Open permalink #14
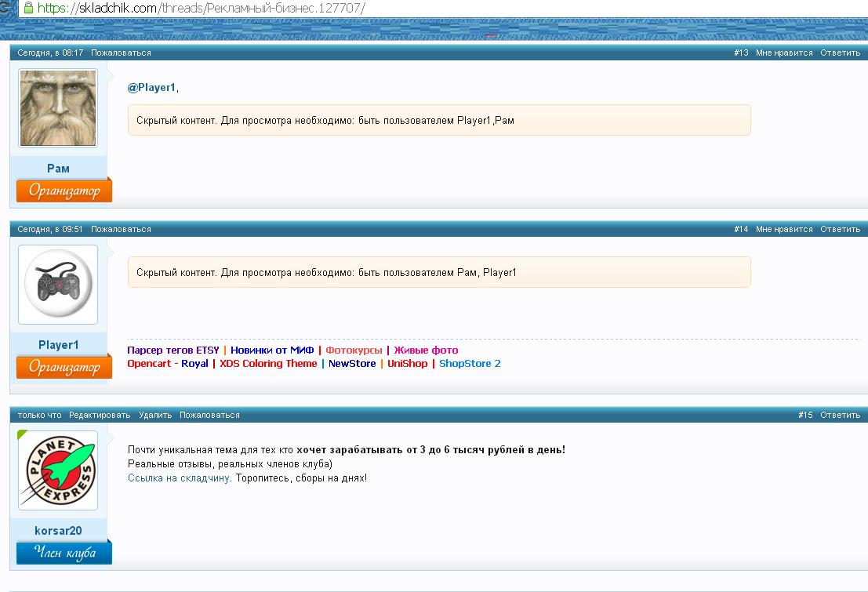The width and height of the screenshot is (868, 592). (x=741, y=229)
